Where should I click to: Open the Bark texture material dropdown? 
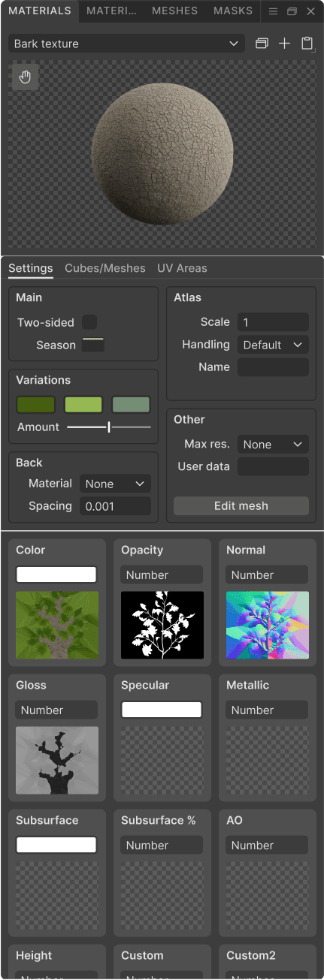point(126,44)
